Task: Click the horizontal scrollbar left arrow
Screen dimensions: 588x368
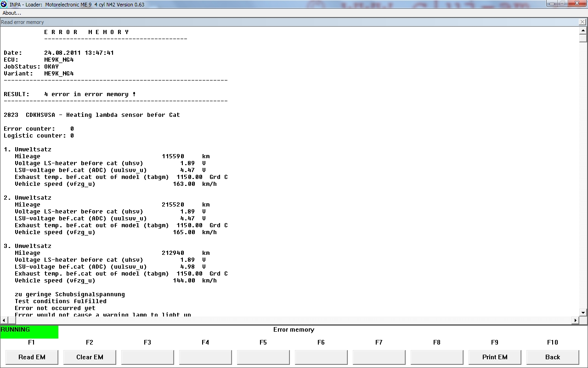Action: pos(4,320)
